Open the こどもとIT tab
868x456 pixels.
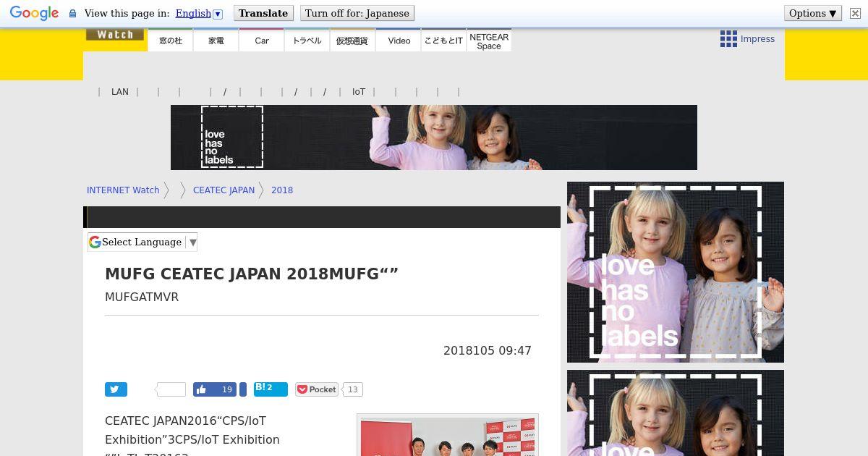coord(443,41)
